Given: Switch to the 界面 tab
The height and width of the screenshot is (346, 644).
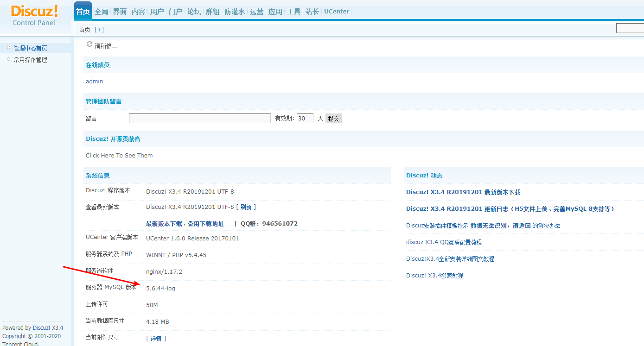Looking at the screenshot, I should [120, 12].
